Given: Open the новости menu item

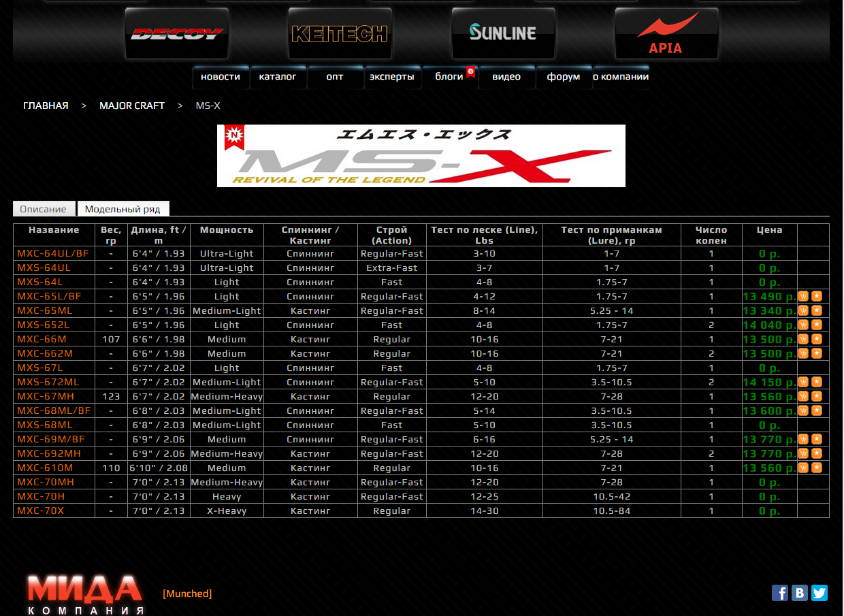Looking at the screenshot, I should pos(221,77).
